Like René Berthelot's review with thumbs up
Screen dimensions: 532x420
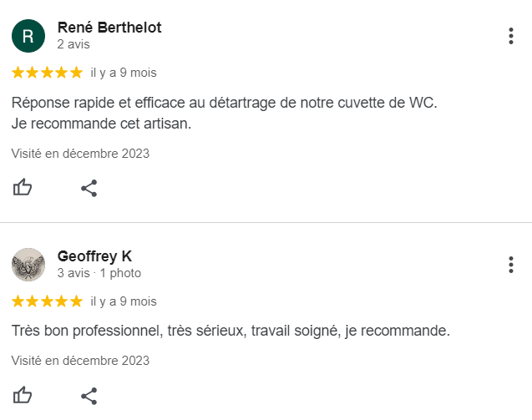[23, 187]
